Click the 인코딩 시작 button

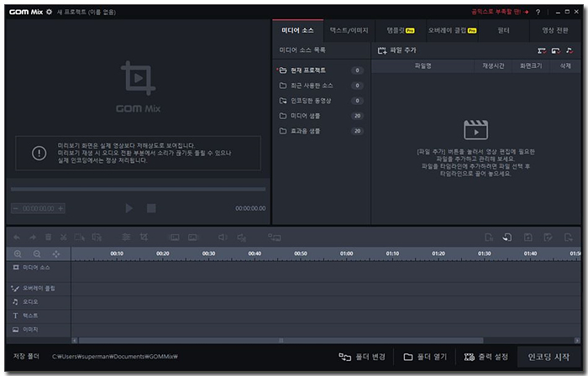click(549, 357)
